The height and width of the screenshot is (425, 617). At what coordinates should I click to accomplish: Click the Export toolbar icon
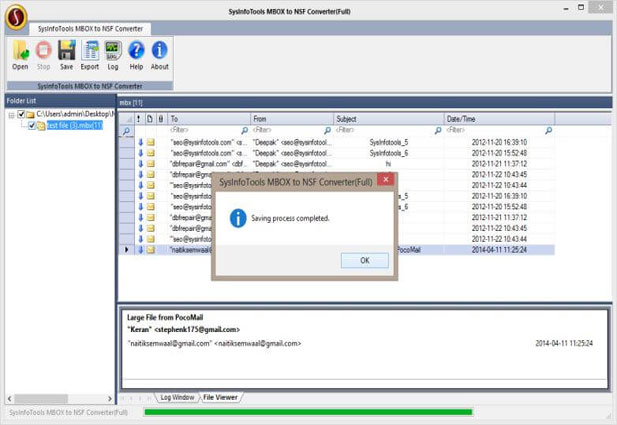tap(90, 51)
